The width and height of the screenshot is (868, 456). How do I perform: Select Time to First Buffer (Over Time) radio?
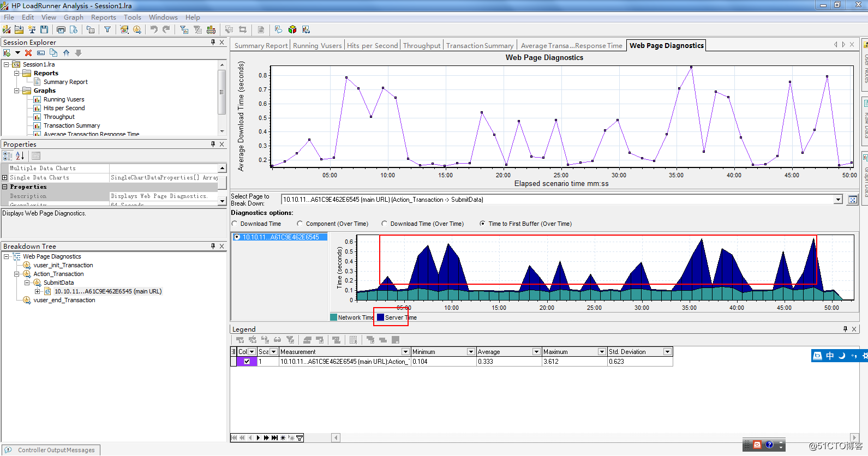click(x=482, y=224)
